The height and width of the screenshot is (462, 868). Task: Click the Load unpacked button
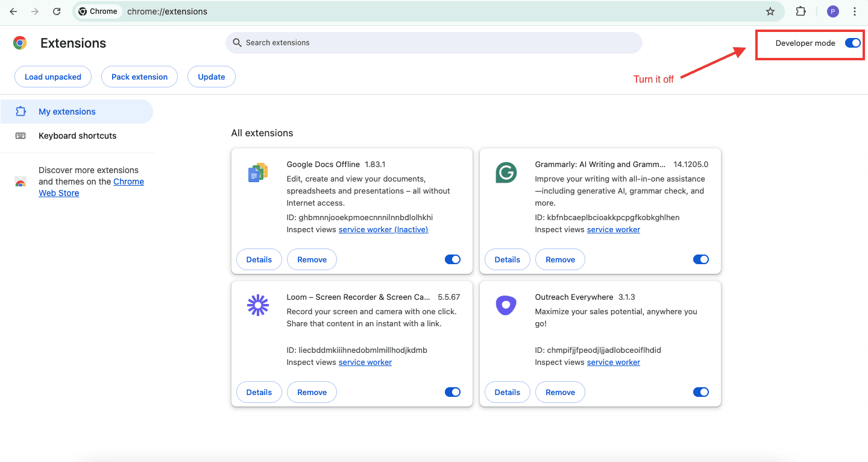[x=53, y=77]
